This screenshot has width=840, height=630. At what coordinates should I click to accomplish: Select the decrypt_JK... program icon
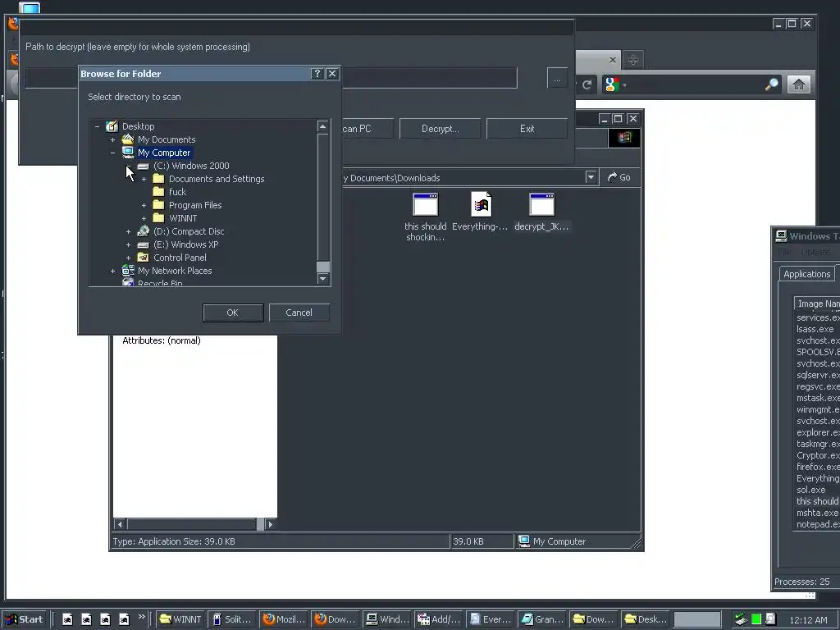click(x=541, y=204)
